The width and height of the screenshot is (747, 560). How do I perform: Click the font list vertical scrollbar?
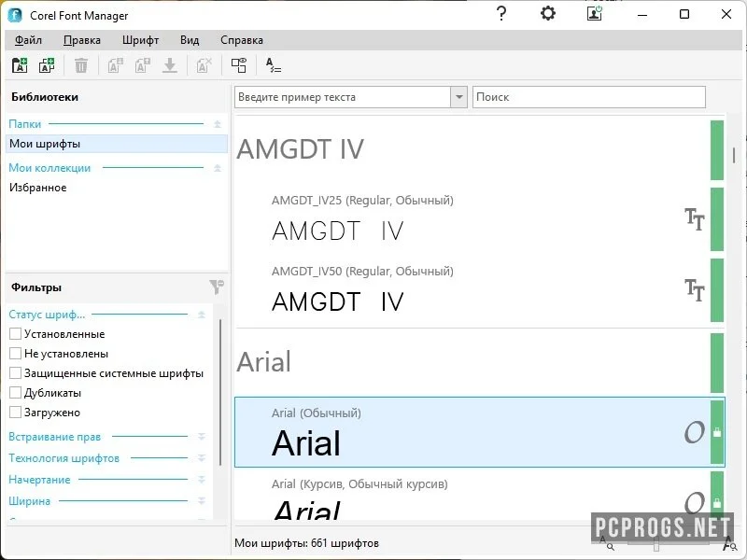(x=734, y=155)
